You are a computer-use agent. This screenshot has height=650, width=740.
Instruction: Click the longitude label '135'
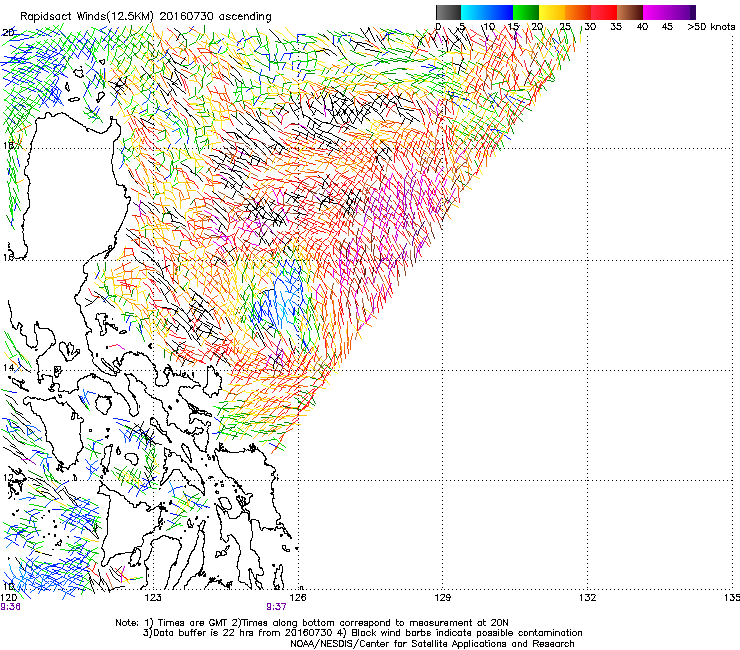click(732, 598)
